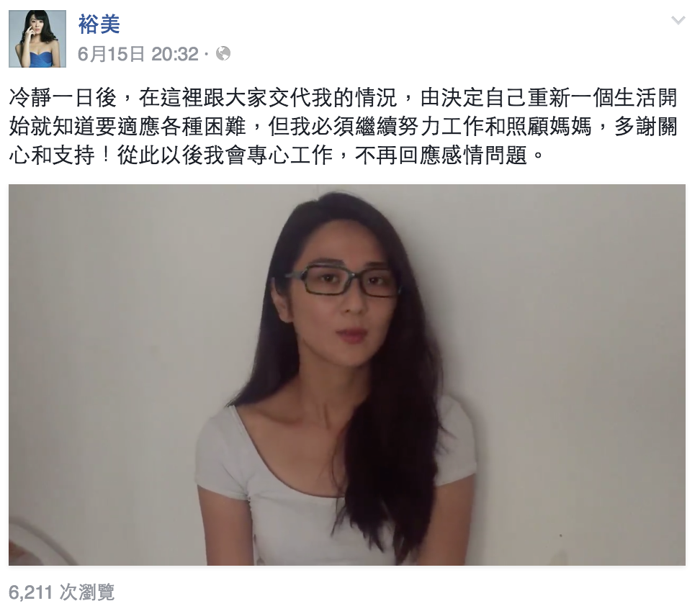Viewport: 700px width, 606px height.
Task: Select the post text beginning 冷靜一日後
Action: pos(344,127)
